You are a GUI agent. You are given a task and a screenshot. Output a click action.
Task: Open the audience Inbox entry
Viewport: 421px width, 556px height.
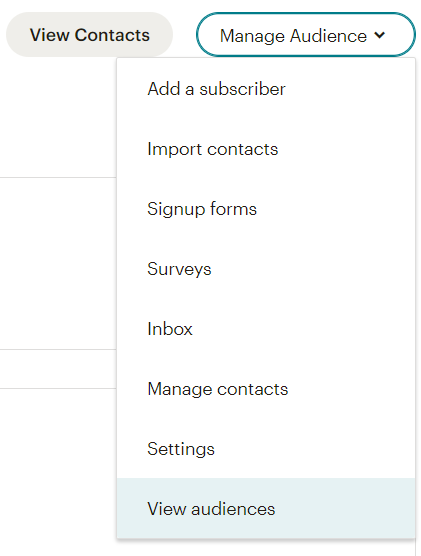coord(266,329)
